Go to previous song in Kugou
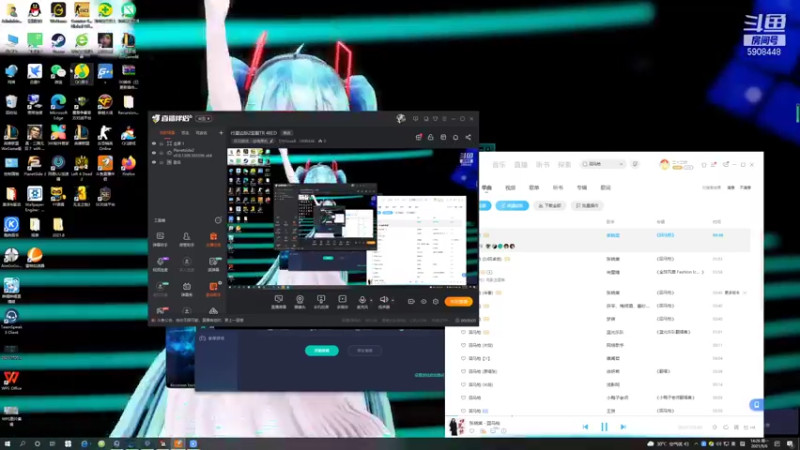Image resolution: width=800 pixels, height=450 pixels. [x=585, y=427]
